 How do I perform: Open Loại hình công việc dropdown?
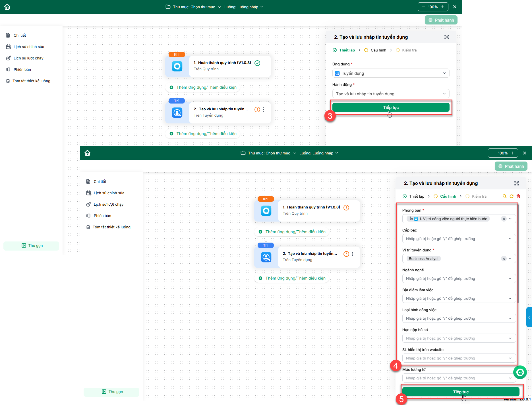tap(459, 318)
